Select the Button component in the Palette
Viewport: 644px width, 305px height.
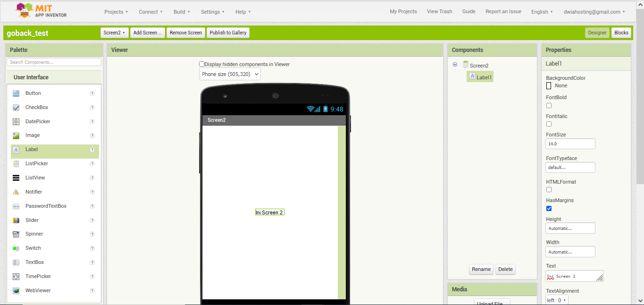33,93
